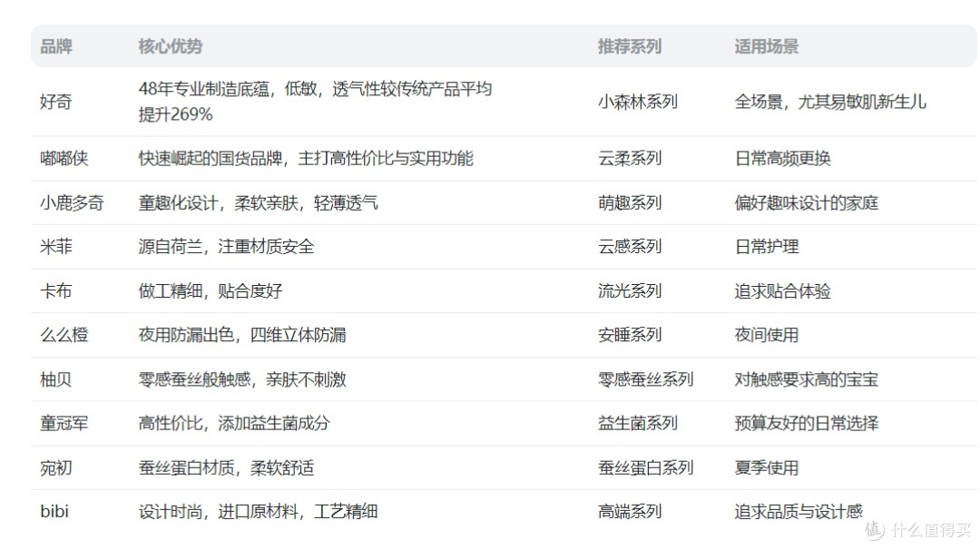Click scenario cell 追求品质与设计感
Screen dimensions: 980x550
(x=799, y=511)
